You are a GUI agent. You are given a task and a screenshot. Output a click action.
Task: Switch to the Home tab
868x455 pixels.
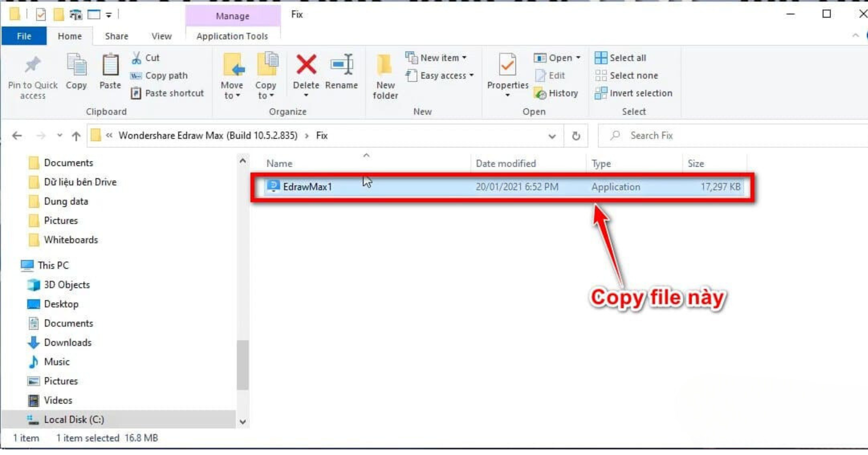[70, 36]
